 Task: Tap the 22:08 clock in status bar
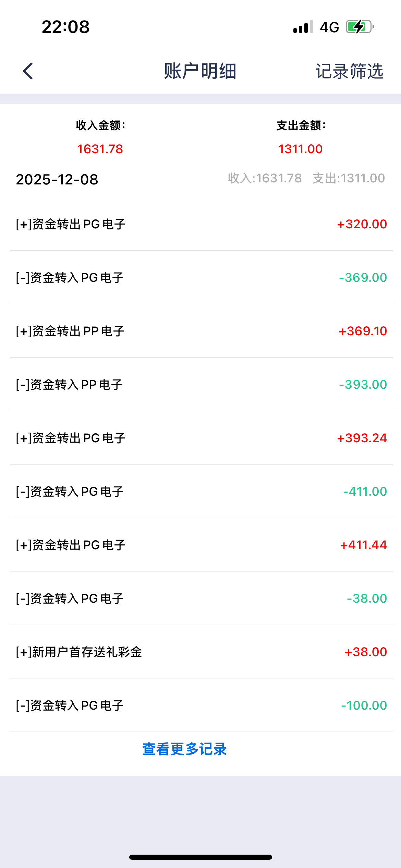[65, 27]
